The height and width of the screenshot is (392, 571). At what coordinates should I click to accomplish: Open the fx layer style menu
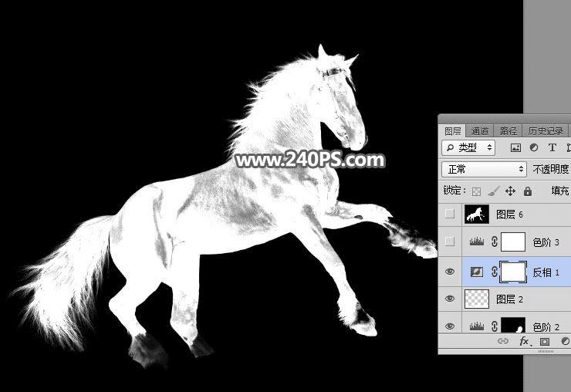[525, 341]
